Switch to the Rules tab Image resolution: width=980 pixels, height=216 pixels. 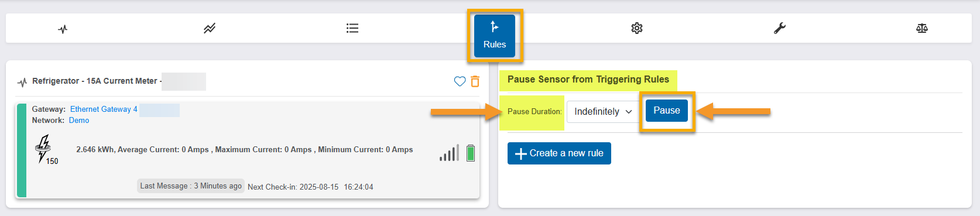point(495,36)
